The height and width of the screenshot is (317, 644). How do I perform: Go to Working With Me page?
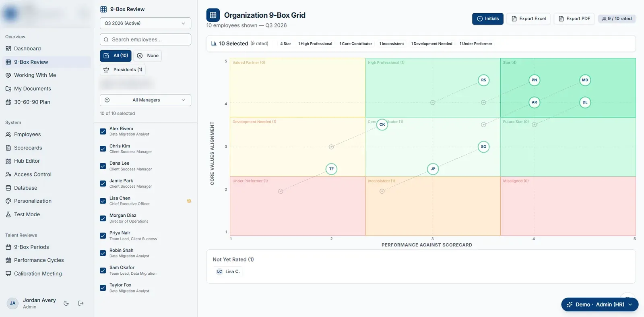35,75
